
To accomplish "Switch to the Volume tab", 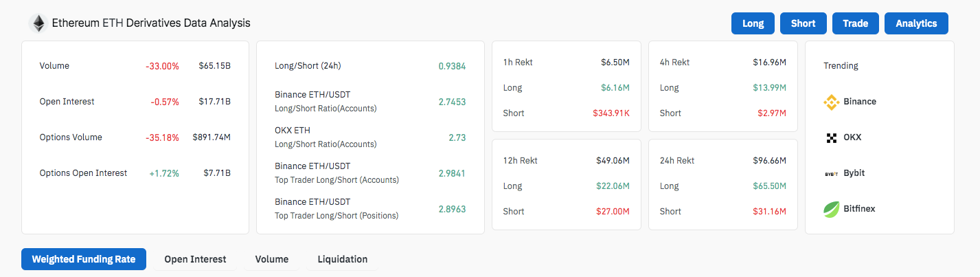I will pos(271,259).
